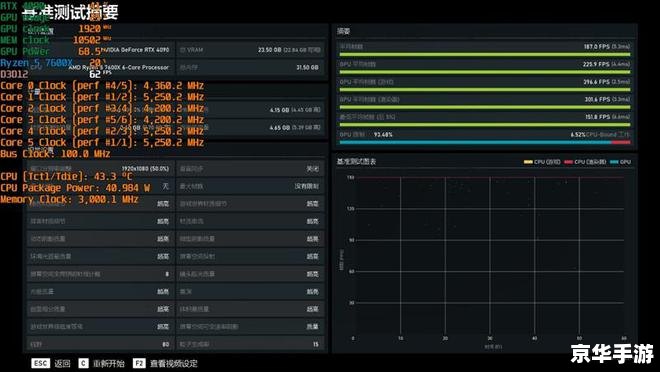
Task: Click the red CPU-bound bar segment
Action: pos(621,142)
